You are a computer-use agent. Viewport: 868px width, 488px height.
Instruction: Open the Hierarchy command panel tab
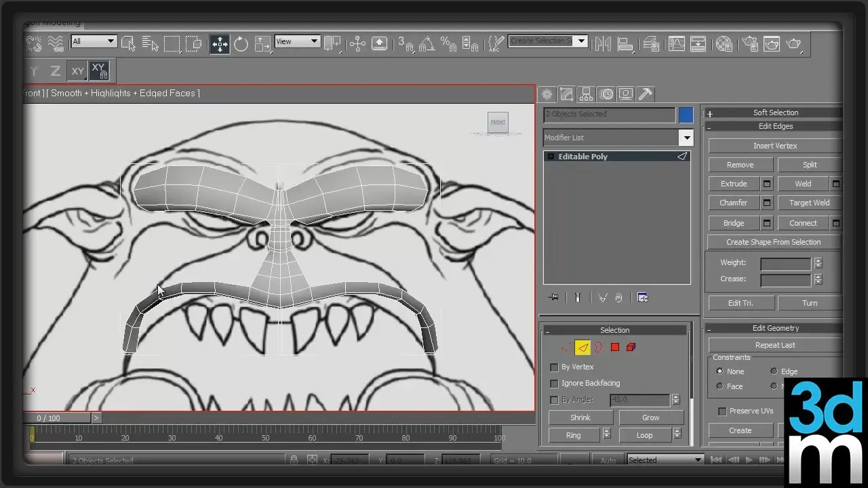(x=587, y=94)
